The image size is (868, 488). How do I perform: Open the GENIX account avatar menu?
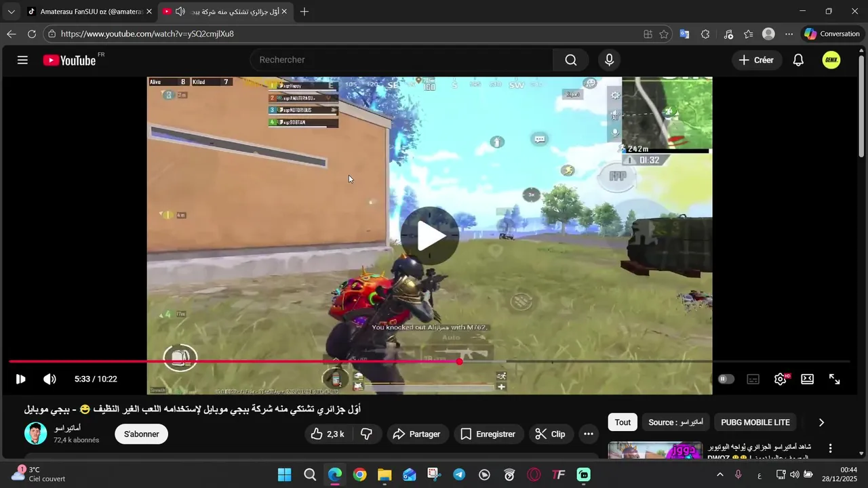pos(831,60)
